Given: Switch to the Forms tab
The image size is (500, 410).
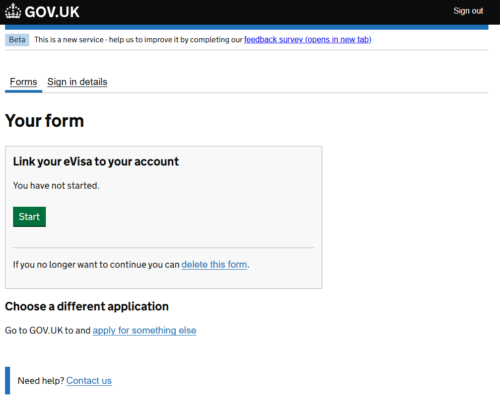Looking at the screenshot, I should pos(23,82).
